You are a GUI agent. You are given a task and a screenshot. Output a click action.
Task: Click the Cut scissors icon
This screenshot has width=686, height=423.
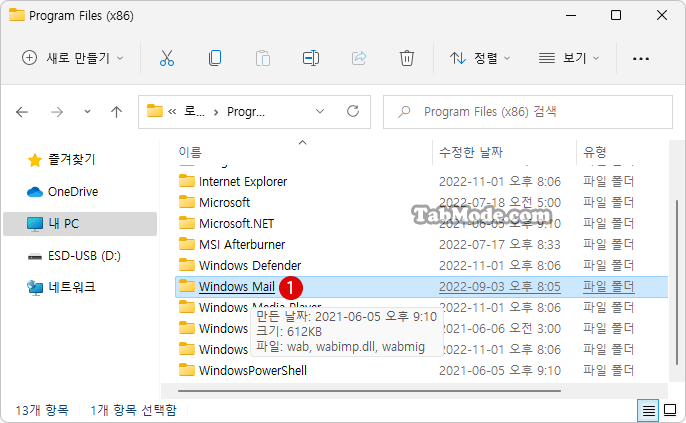coord(167,58)
